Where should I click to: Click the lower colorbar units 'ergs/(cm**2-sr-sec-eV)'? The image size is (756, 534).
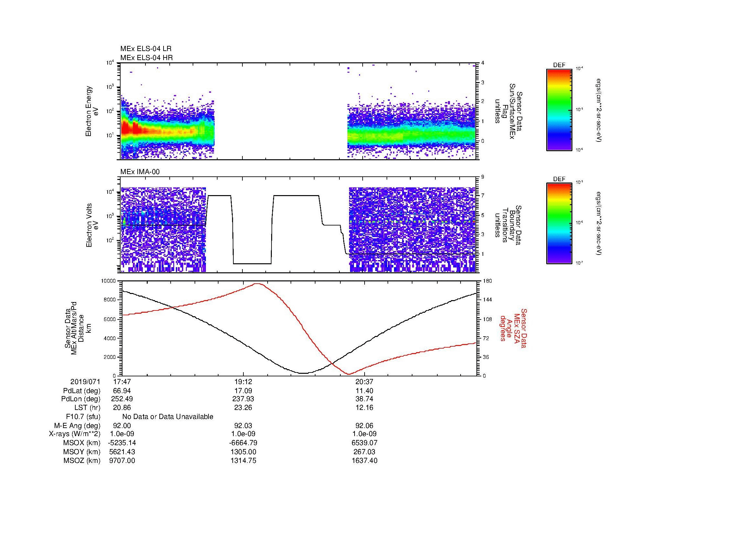[599, 224]
